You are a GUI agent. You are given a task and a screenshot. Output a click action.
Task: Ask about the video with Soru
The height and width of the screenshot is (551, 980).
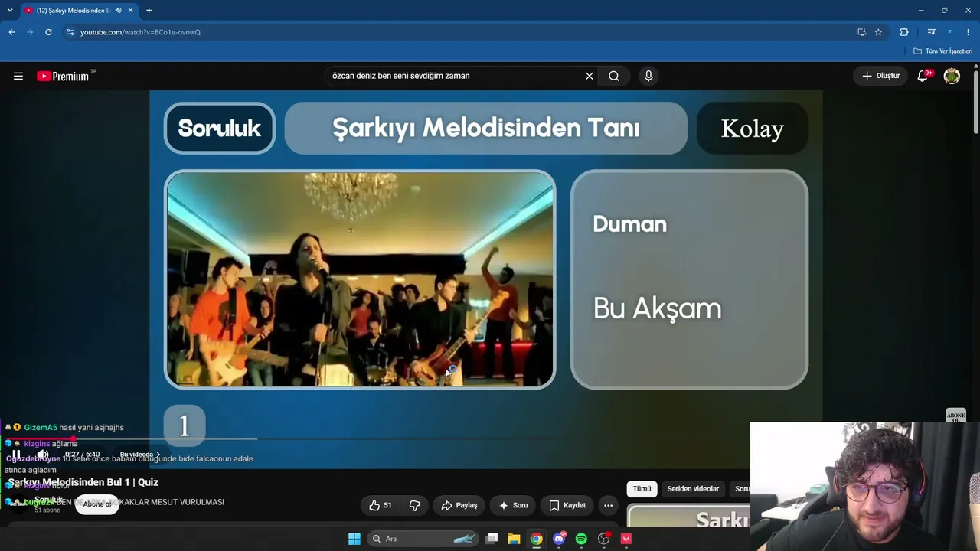513,505
